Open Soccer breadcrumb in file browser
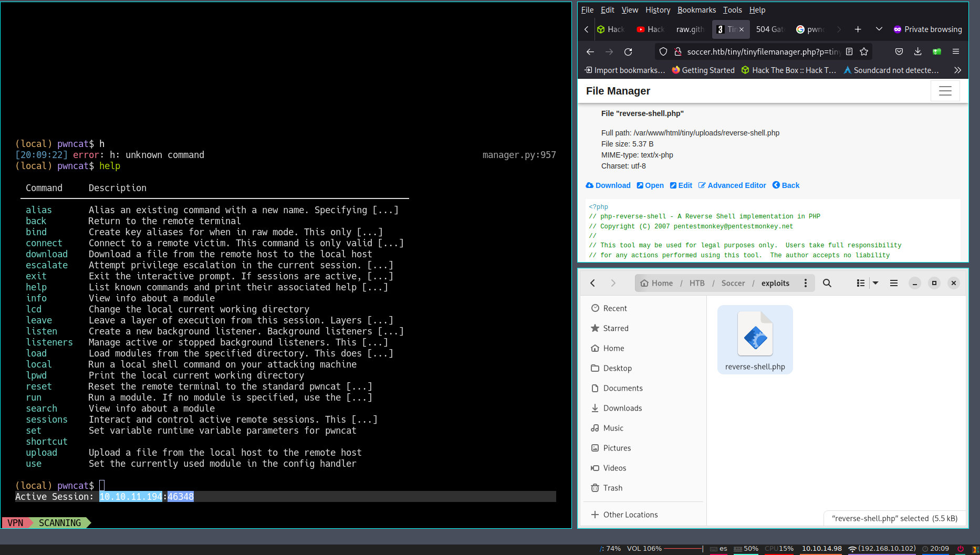 tap(733, 283)
